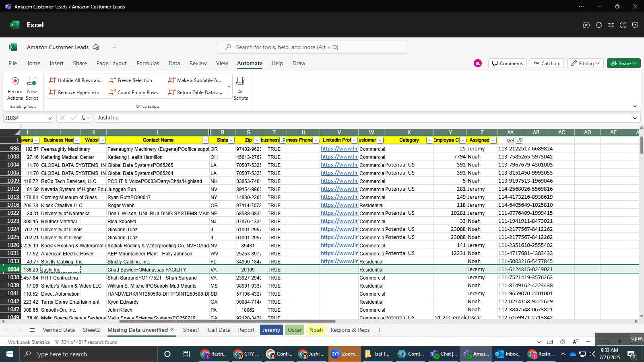Open the Editing mode button
This screenshot has width=644, height=362.
586,63
